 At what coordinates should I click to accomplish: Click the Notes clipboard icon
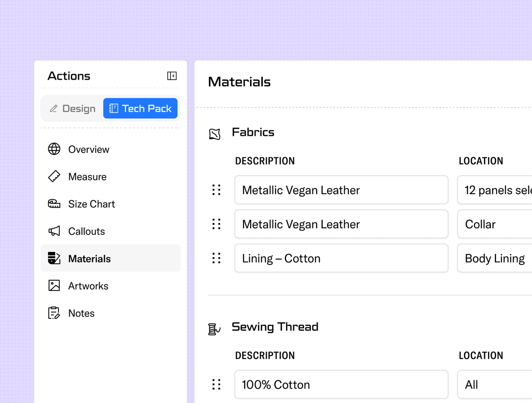click(x=54, y=313)
